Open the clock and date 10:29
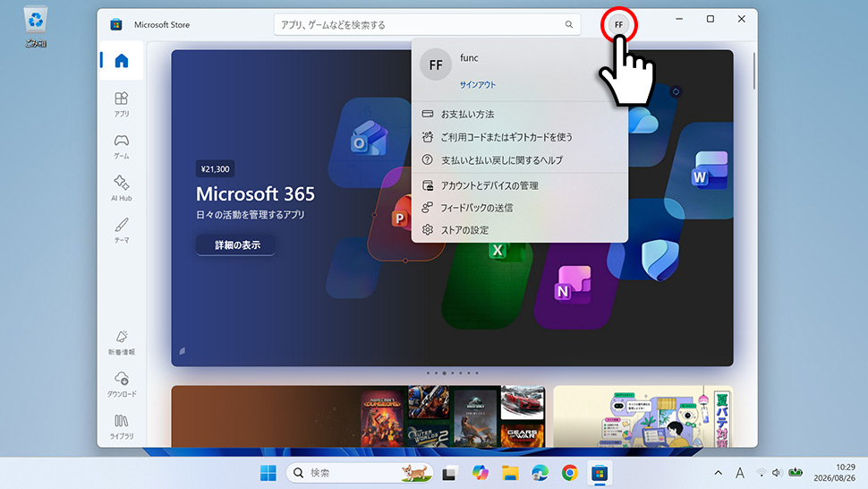The height and width of the screenshot is (489, 868). (x=834, y=473)
